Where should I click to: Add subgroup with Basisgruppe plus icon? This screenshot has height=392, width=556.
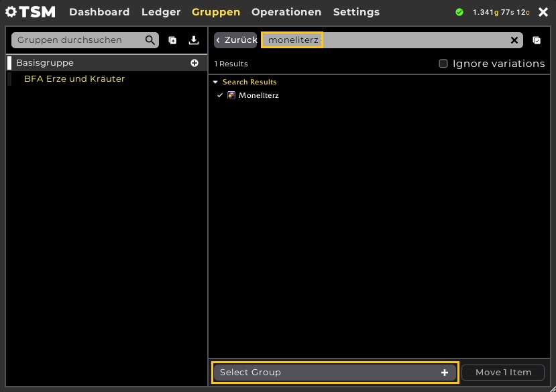point(194,63)
